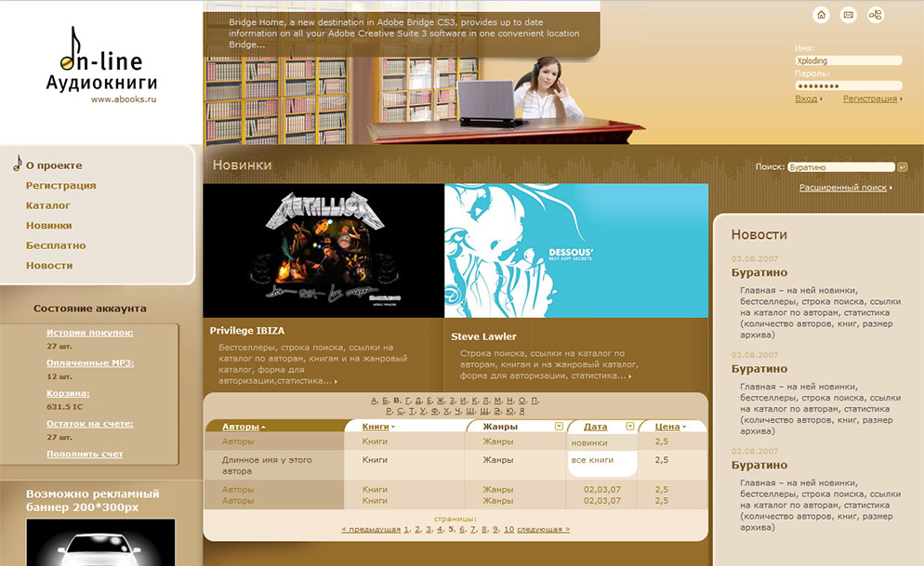Screen dimensions: 924x566
Task: Open 'Регистрация' in the left navigation menu
Action: point(60,186)
